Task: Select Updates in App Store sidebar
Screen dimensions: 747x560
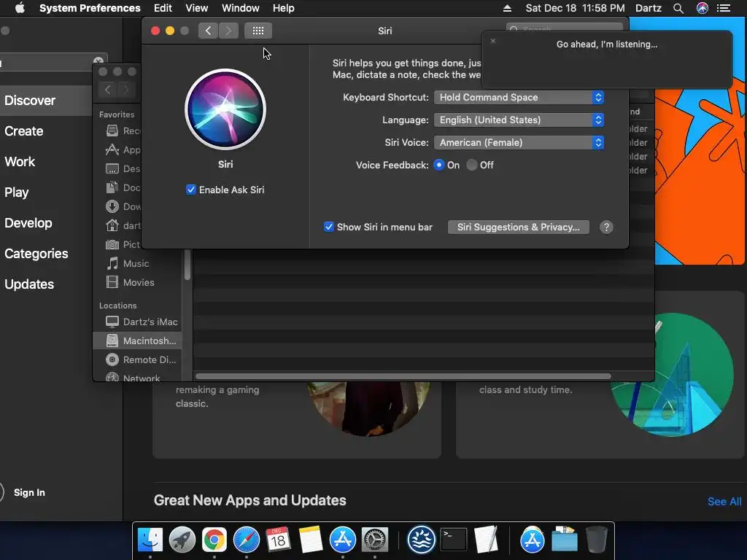Action: tap(29, 284)
